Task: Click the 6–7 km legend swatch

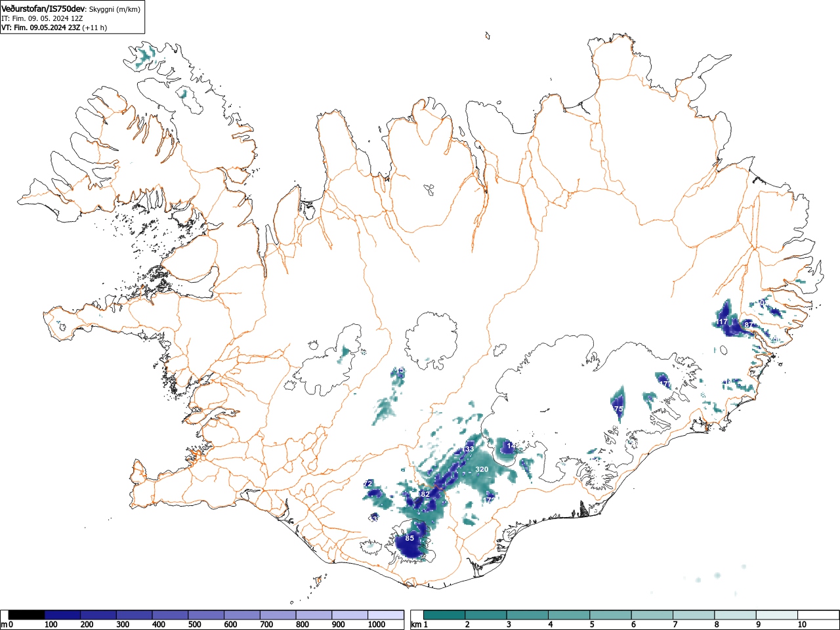Action: (653, 615)
